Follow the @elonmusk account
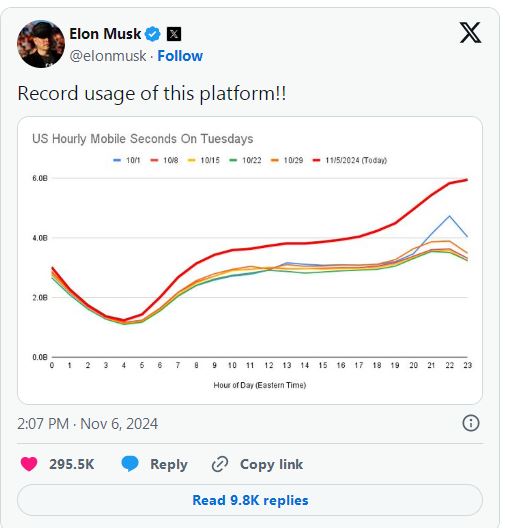 180,56
